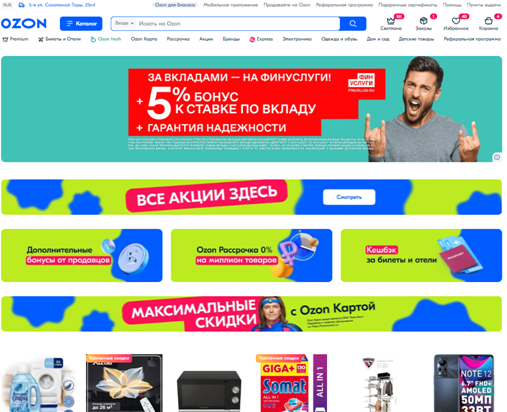This screenshot has height=412, width=507.
Task: Follow the Ozon для бизнеса link
Action: tap(175, 5)
